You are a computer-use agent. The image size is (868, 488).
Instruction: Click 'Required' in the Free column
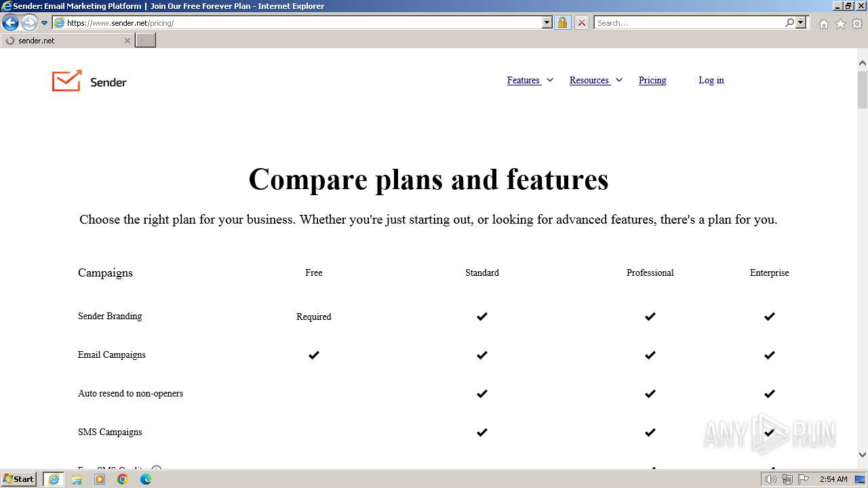pos(314,317)
